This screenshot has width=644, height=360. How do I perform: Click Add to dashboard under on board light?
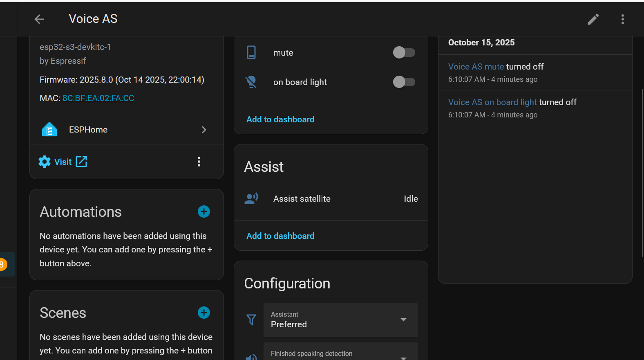coord(280,119)
